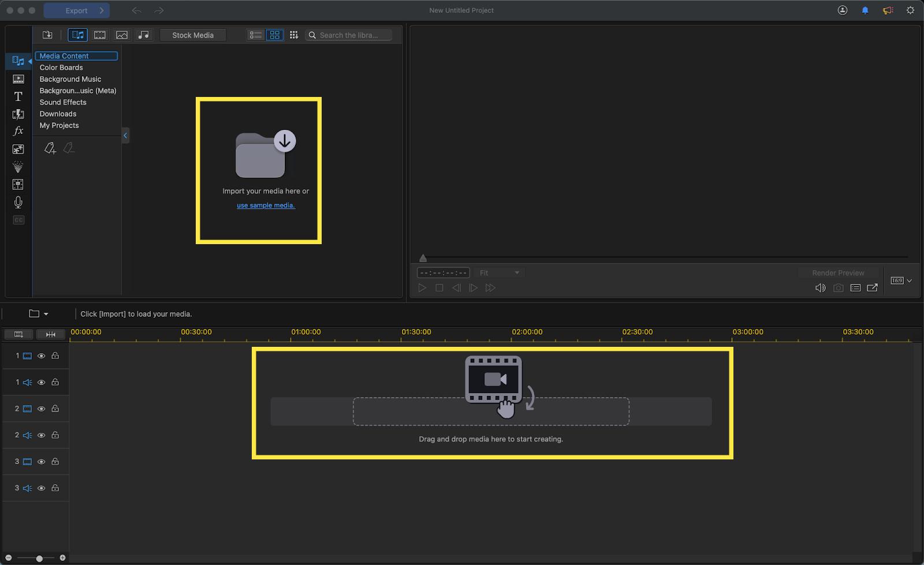Image resolution: width=924 pixels, height=565 pixels.
Task: Click the Transitions panel icon
Action: click(x=18, y=114)
